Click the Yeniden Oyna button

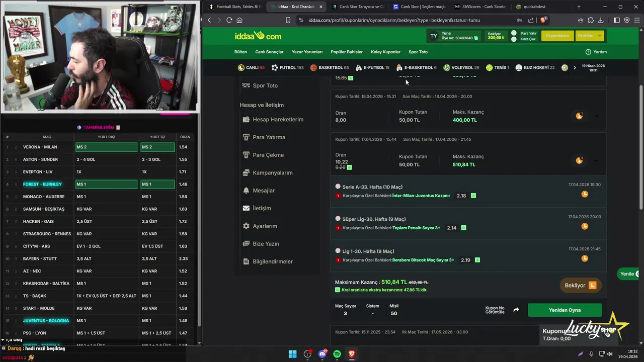(x=565, y=310)
